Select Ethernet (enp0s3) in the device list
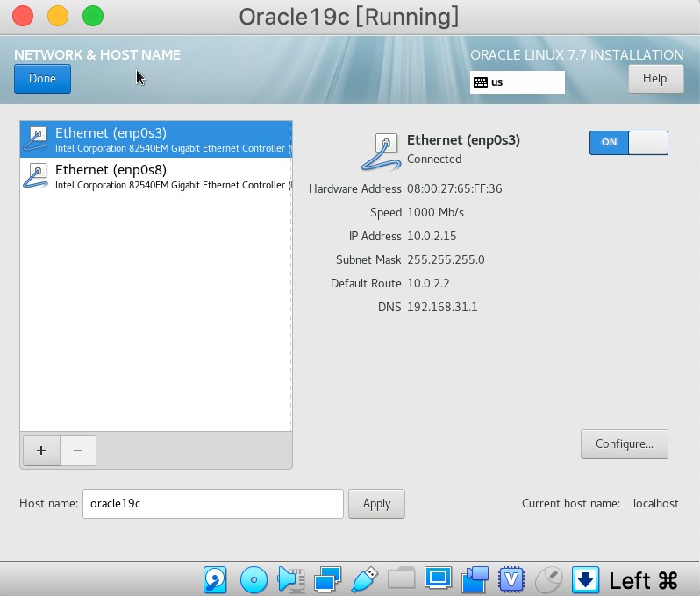This screenshot has width=700, height=596. (x=156, y=139)
